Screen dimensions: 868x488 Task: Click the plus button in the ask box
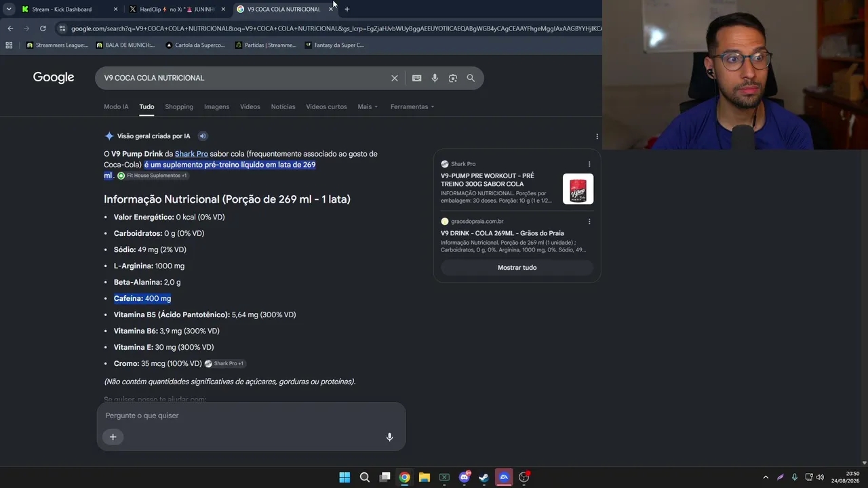click(113, 437)
